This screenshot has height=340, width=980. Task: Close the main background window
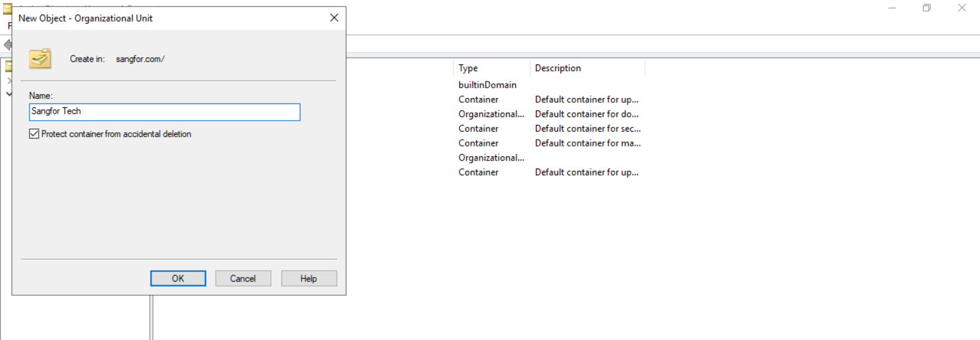(x=962, y=8)
